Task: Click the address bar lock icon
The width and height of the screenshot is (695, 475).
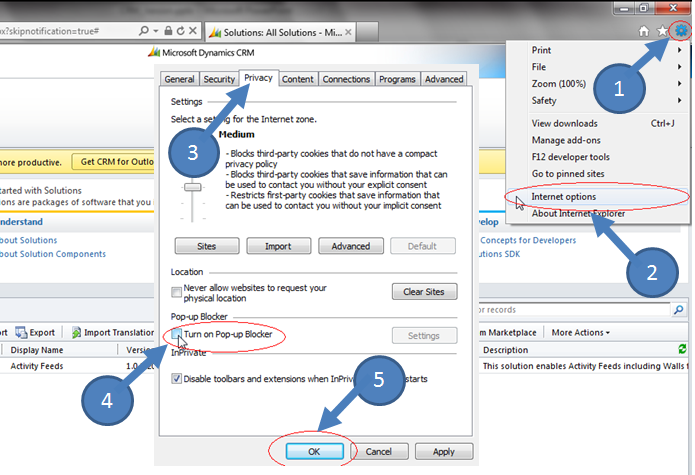Action: (x=168, y=31)
